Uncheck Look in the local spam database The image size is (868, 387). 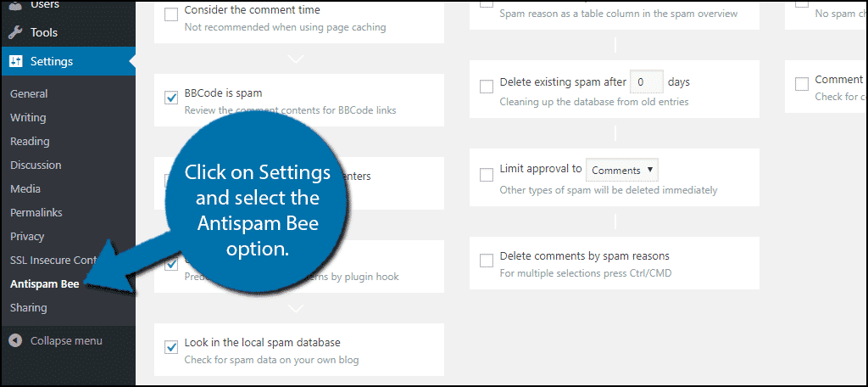click(x=170, y=347)
